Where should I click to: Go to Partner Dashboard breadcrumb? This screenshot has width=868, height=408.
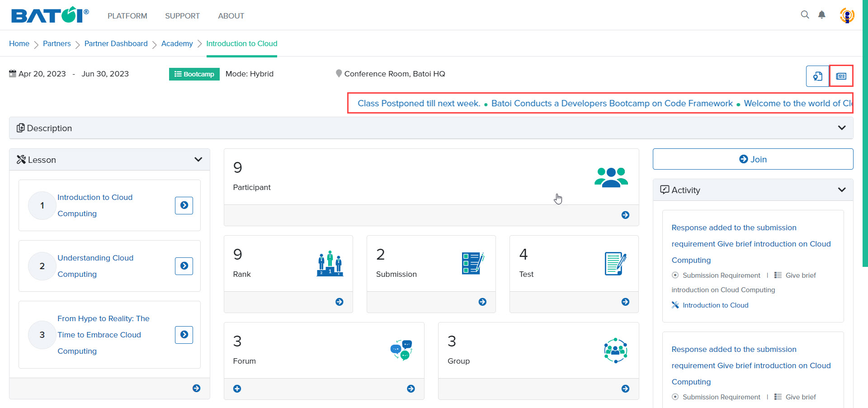tap(116, 43)
